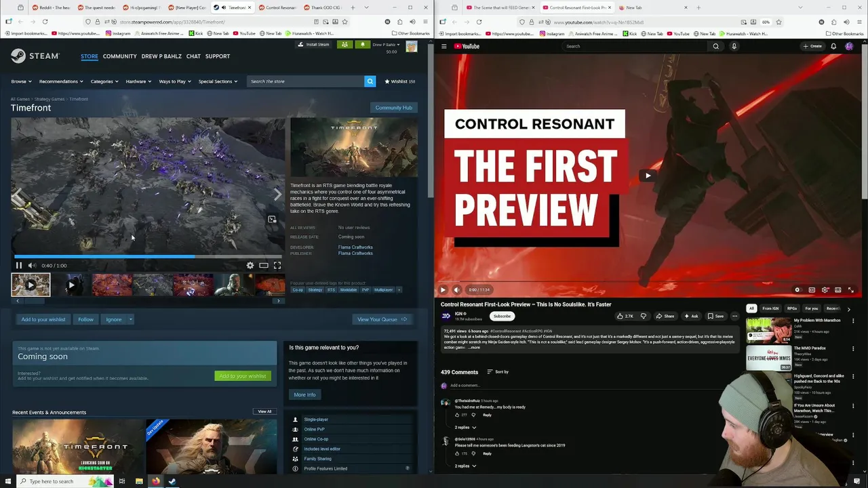
Task: Toggle YouTube subtitles CC button
Action: [x=812, y=290]
